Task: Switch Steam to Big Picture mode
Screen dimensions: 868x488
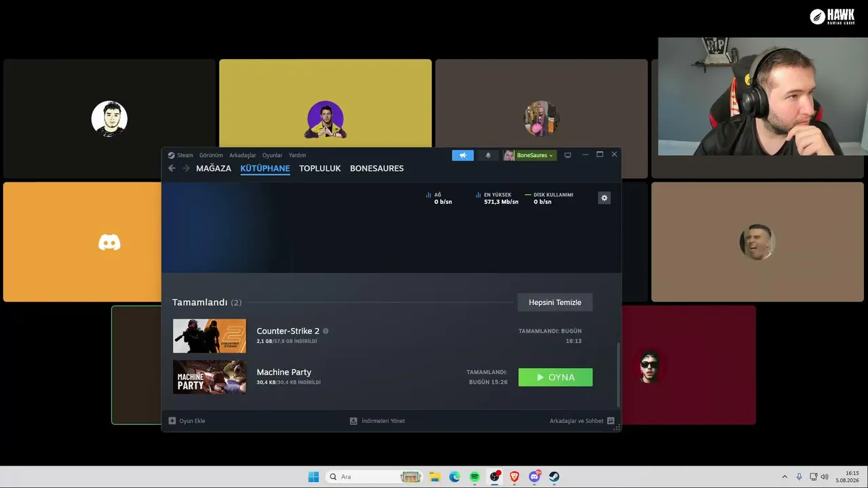Action: (568, 155)
